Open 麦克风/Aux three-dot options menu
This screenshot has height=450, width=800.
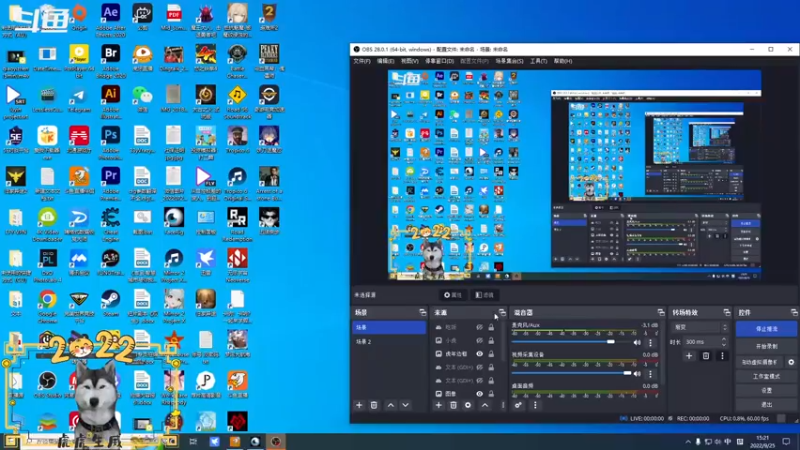click(651, 342)
